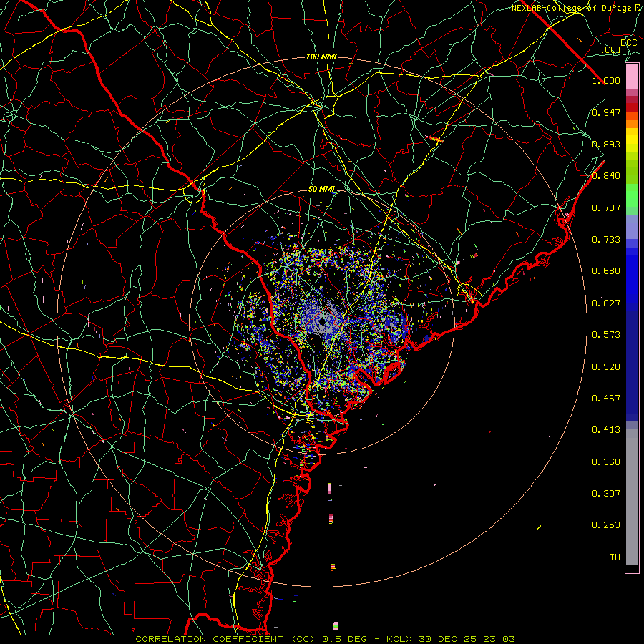This screenshot has height=644, width=644.
Task: Pick the dark red color bar segment
Action: [632, 107]
